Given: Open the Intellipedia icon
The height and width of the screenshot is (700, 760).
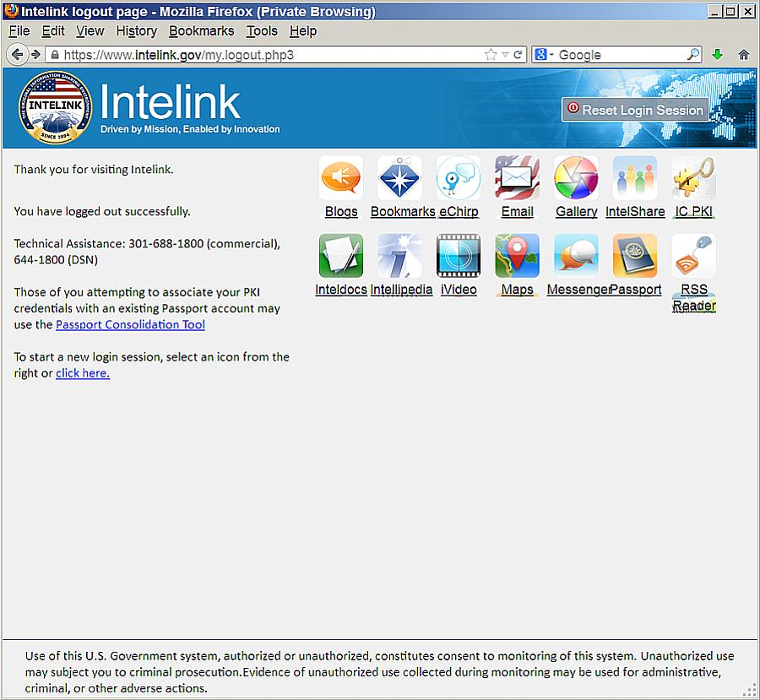Looking at the screenshot, I should (399, 256).
